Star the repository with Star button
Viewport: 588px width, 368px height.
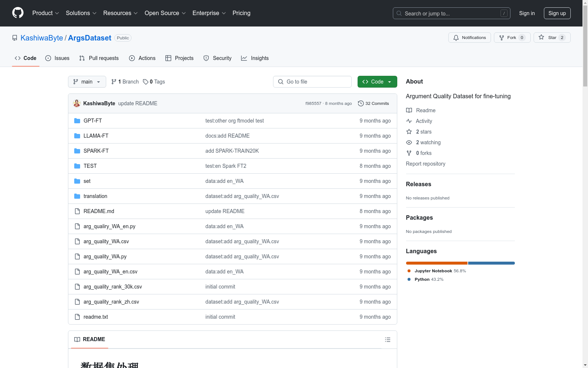coord(552,38)
